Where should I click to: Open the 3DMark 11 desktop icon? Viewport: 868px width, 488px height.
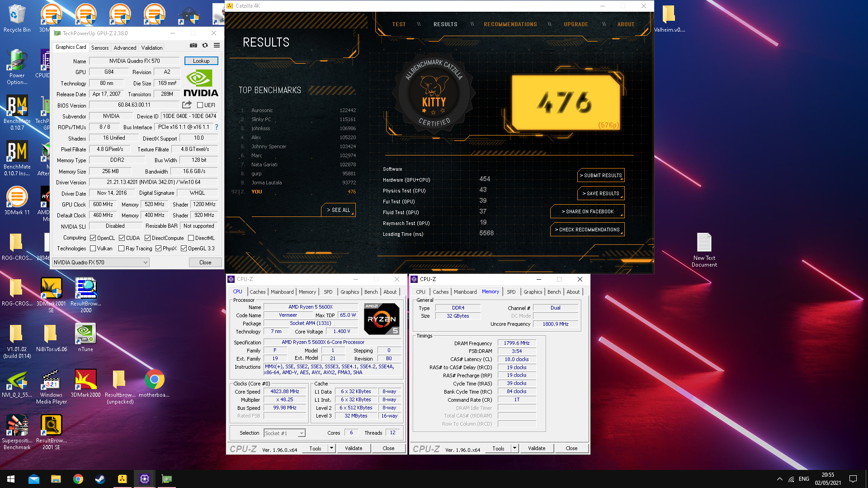(x=17, y=201)
